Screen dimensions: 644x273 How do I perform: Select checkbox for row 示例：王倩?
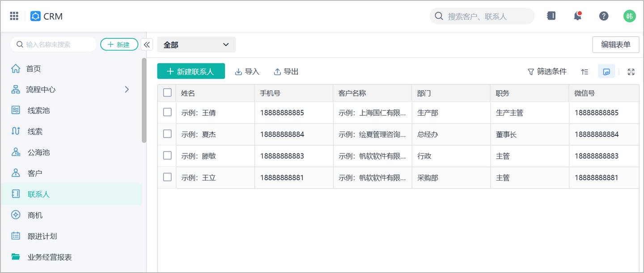(167, 113)
